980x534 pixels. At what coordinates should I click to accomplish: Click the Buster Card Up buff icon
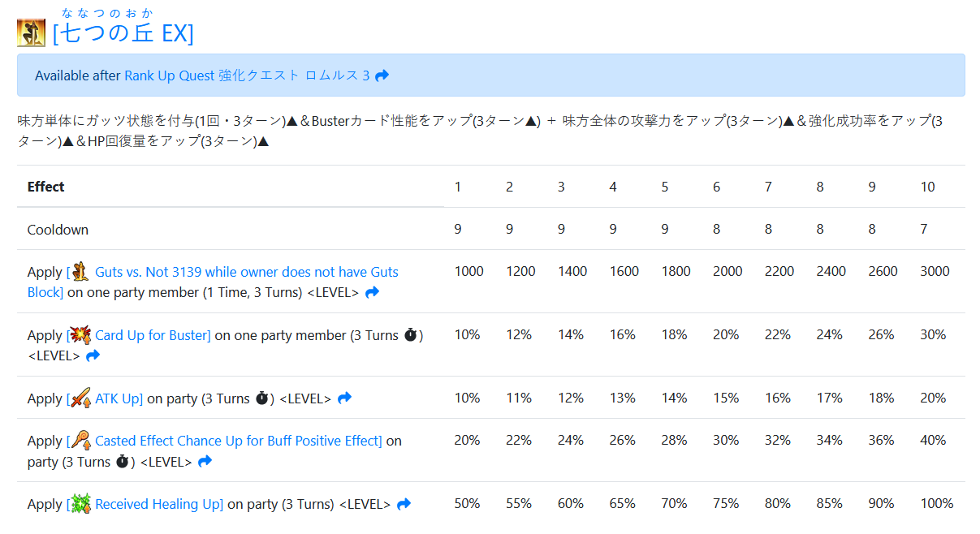(80, 334)
